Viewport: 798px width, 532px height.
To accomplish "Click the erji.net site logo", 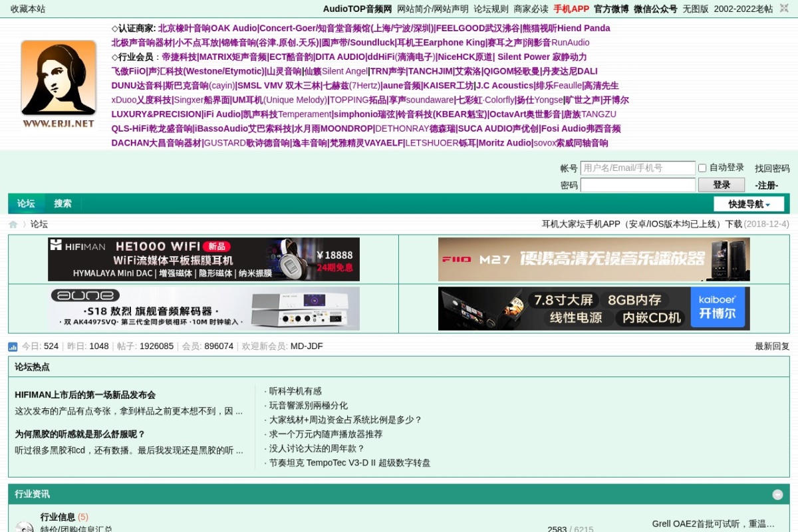I will coord(59,84).
